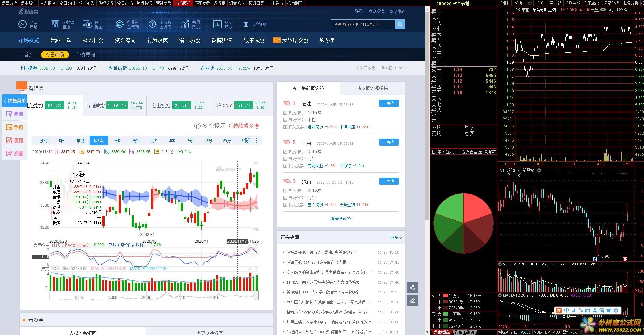The width and height of the screenshot is (644, 335).
Task: Open 每周热股 chart icon
Action: [185, 24]
